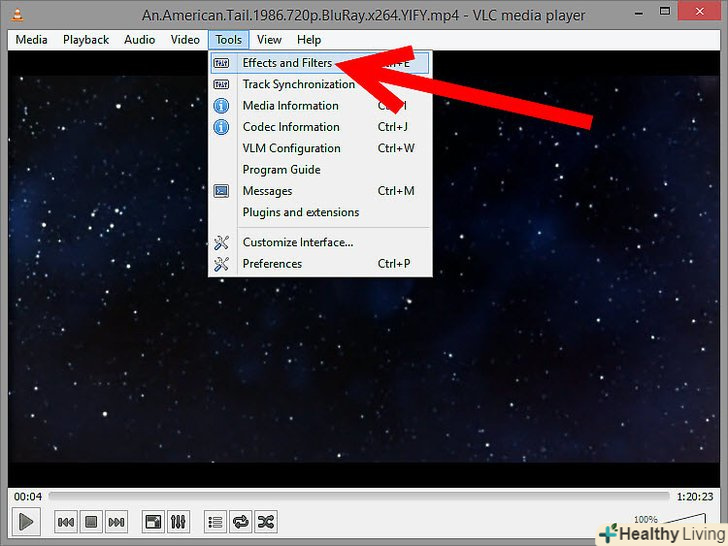
Task: Open the View menu
Action: [x=269, y=40]
